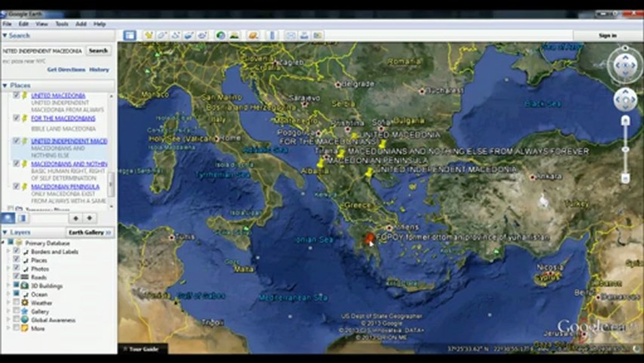The height and width of the screenshot is (363, 644).
Task: Collapse the Layers panel triangle
Action: pyautogui.click(x=5, y=232)
